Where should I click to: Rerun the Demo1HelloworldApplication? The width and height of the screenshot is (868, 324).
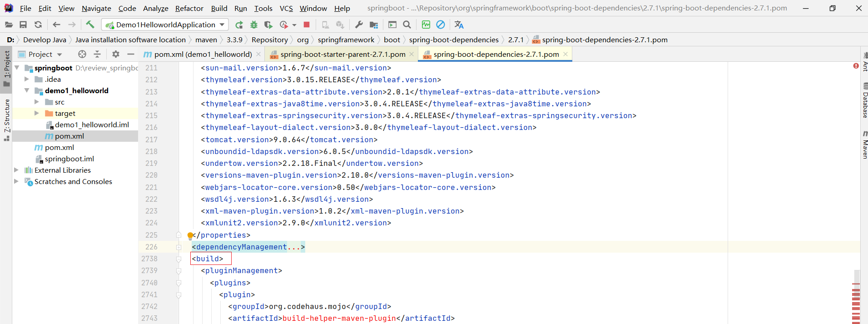tap(239, 25)
